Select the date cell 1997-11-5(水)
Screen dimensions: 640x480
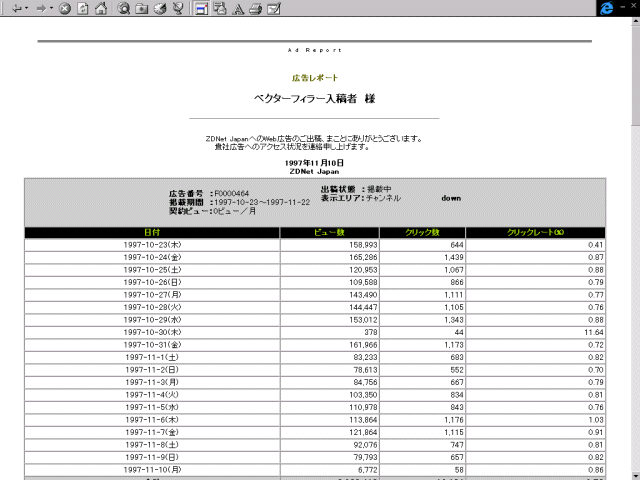click(152, 407)
